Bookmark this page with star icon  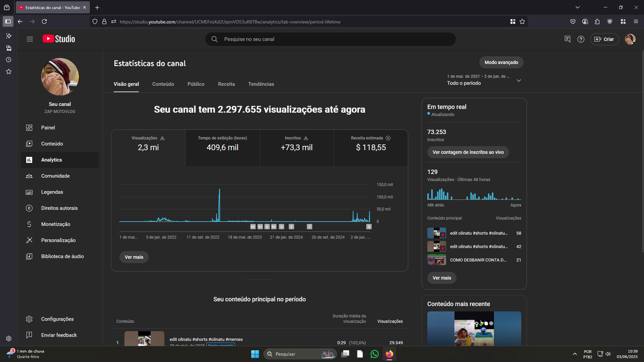[522, 22]
